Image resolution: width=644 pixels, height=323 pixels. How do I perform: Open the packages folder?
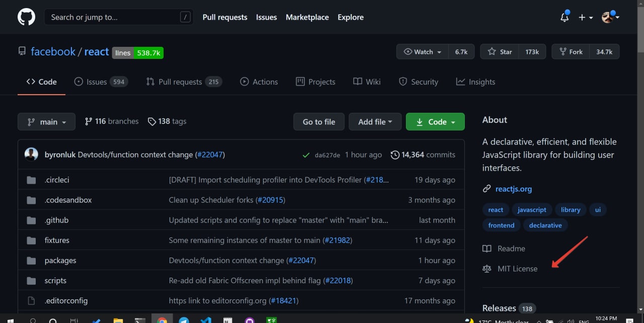click(x=60, y=261)
